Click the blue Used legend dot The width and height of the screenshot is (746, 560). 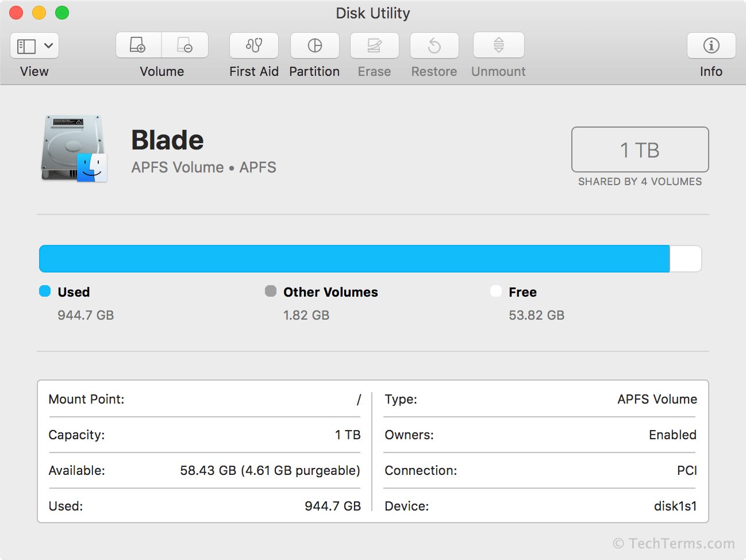click(45, 291)
